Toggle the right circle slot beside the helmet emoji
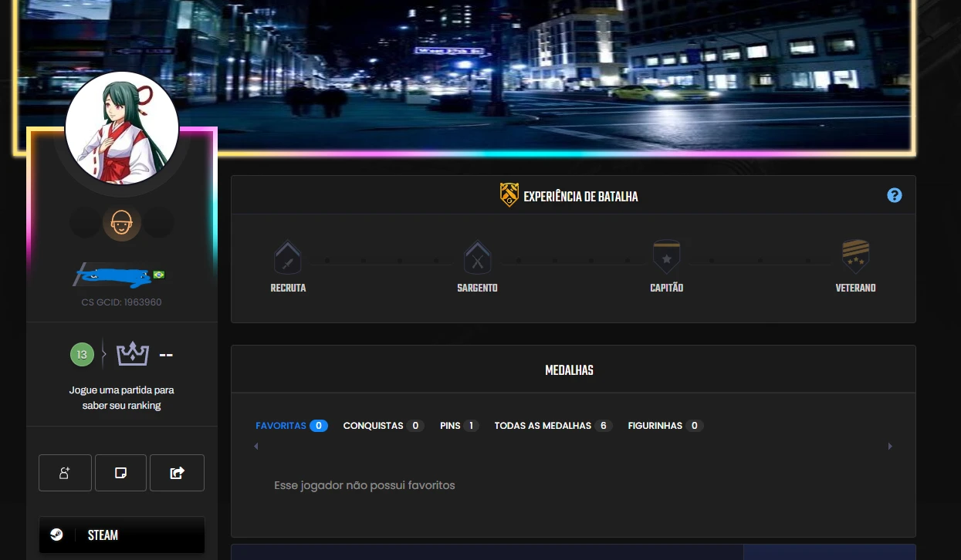The height and width of the screenshot is (560, 961). [x=159, y=222]
